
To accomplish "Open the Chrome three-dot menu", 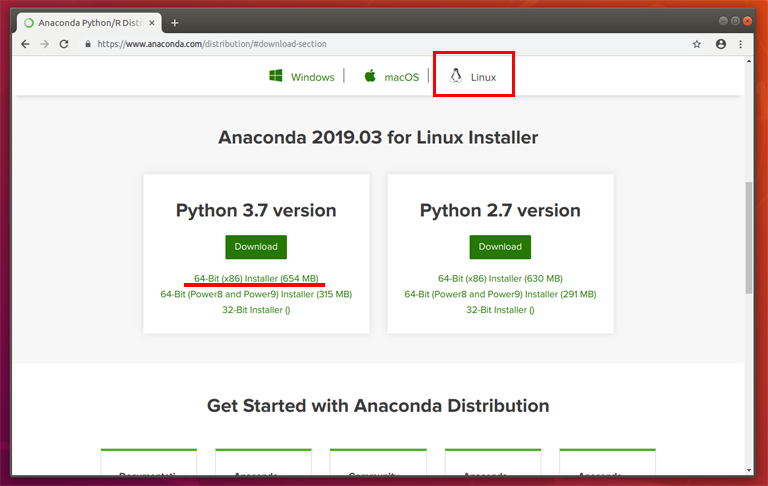I will 741,44.
